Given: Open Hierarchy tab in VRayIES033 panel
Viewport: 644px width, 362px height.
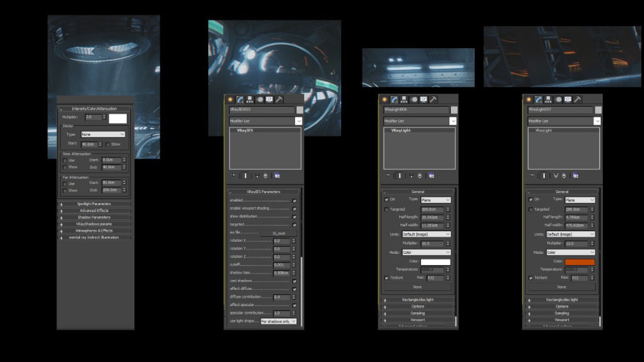Looking at the screenshot, I should [x=250, y=99].
